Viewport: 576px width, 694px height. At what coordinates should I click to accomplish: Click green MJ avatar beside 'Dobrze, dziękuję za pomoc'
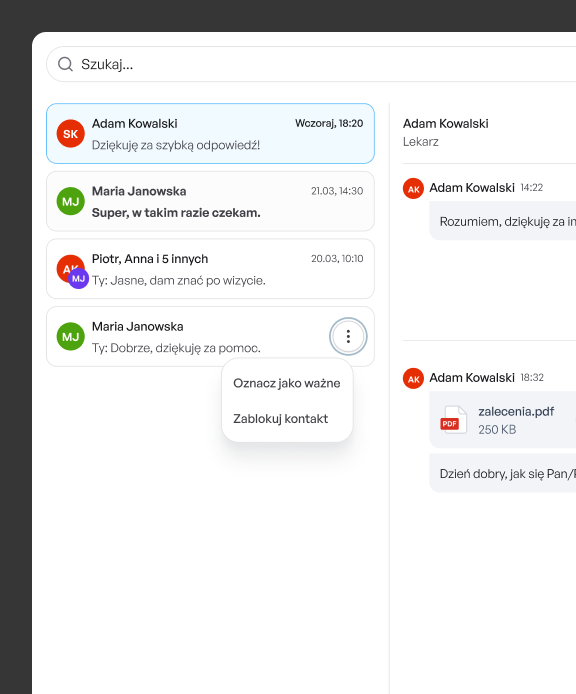pyautogui.click(x=70, y=336)
